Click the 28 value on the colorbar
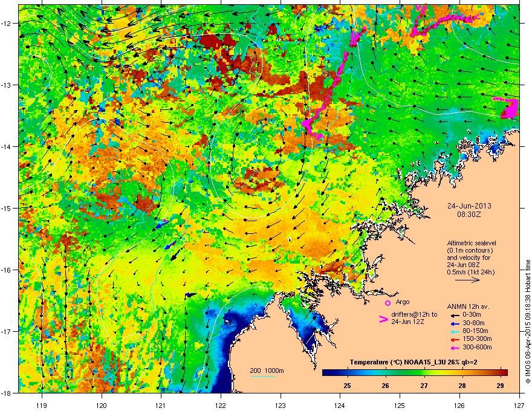This screenshot has width=532, height=411. (462, 386)
